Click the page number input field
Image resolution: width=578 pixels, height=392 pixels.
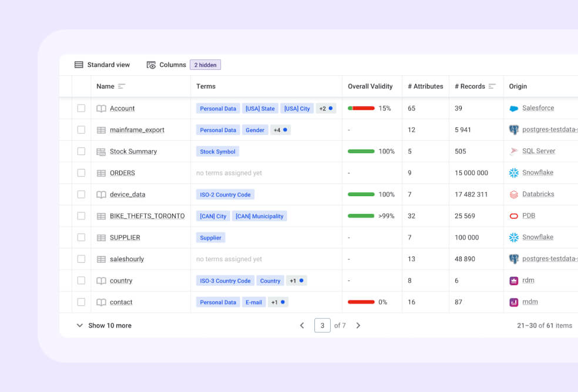322,326
